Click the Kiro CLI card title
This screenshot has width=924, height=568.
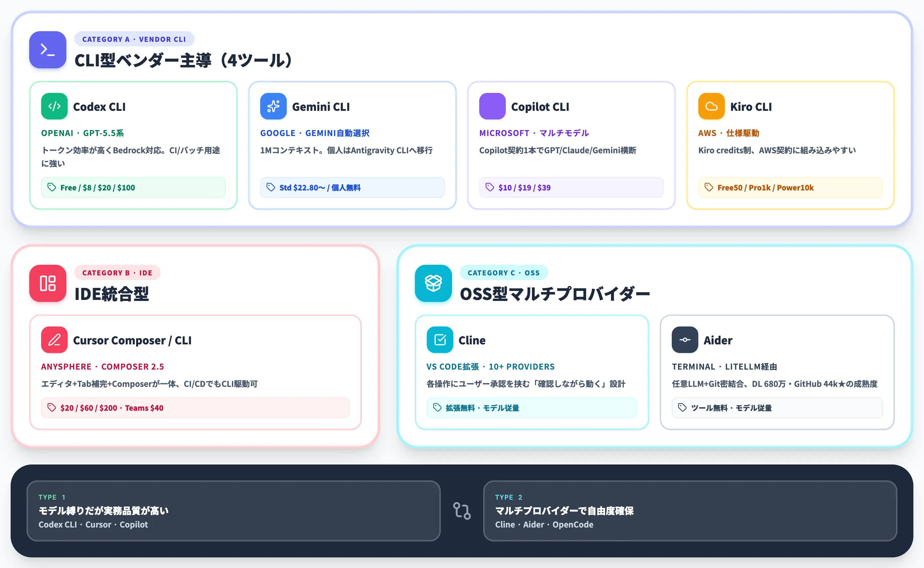coord(751,107)
